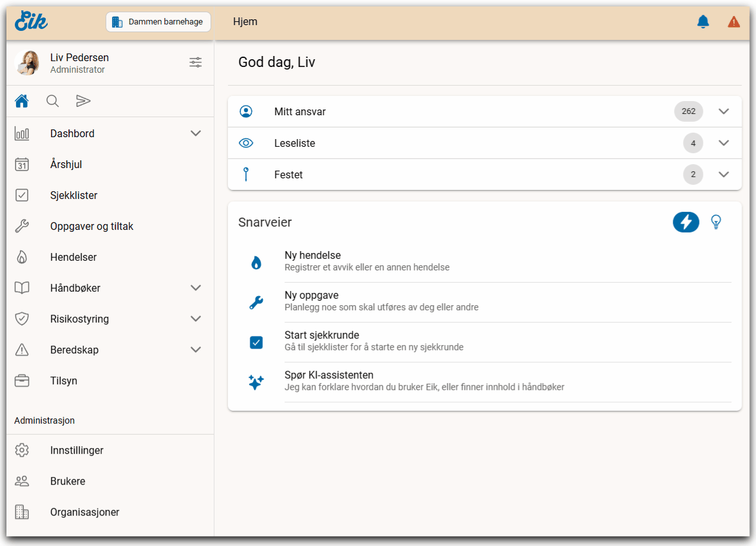Click the Dammen barnehage organization button

[158, 22]
